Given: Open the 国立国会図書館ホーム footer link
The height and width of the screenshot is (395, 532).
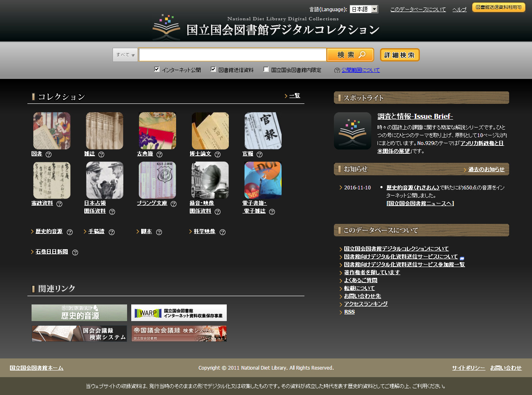Looking at the screenshot, I should 37,368.
